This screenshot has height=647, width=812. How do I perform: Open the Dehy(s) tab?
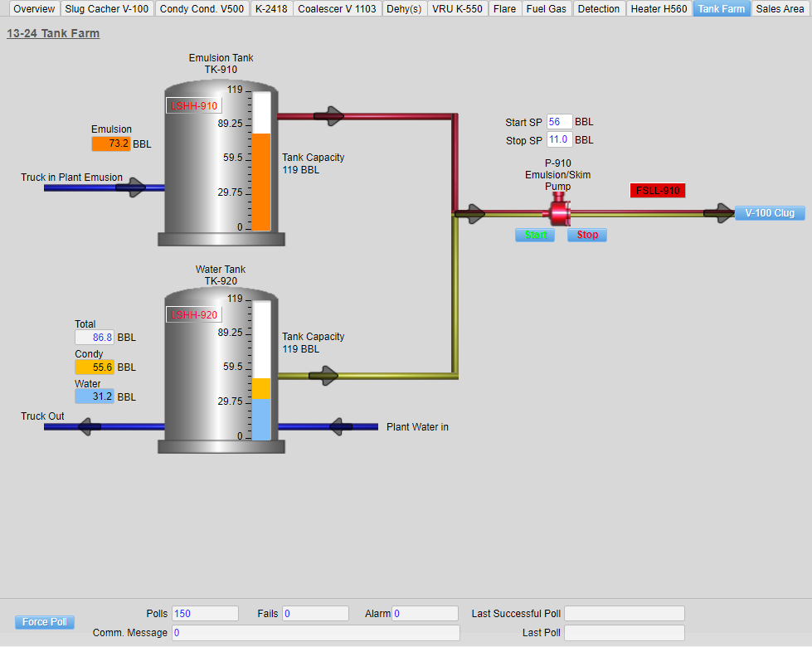(x=405, y=9)
